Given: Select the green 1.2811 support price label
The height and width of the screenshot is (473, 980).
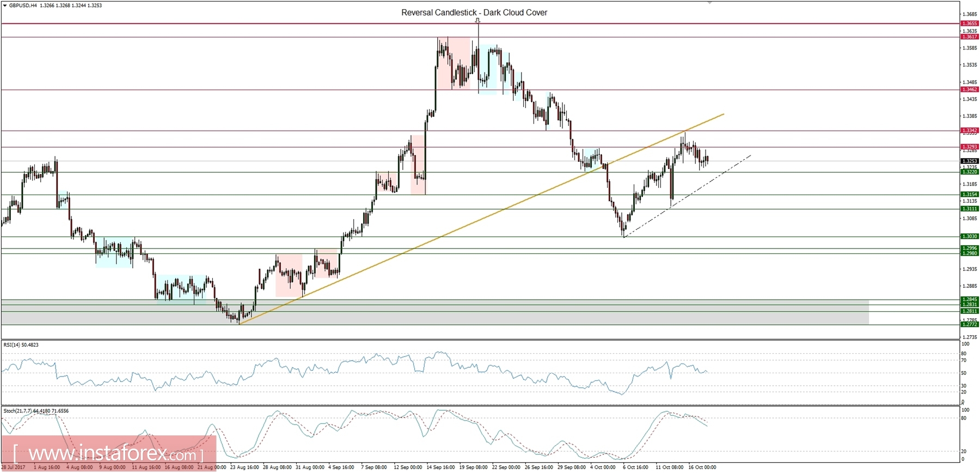Looking at the screenshot, I should pos(970,311).
